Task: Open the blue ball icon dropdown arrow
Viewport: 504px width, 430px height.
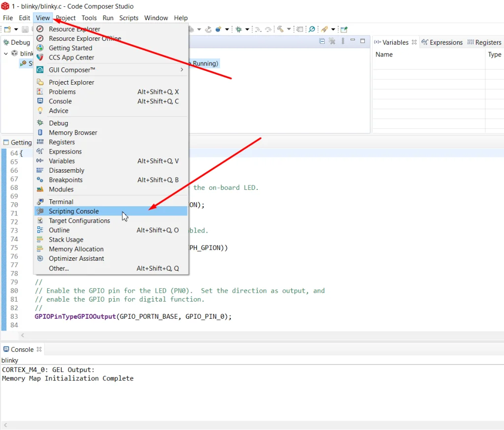Action: point(227,29)
